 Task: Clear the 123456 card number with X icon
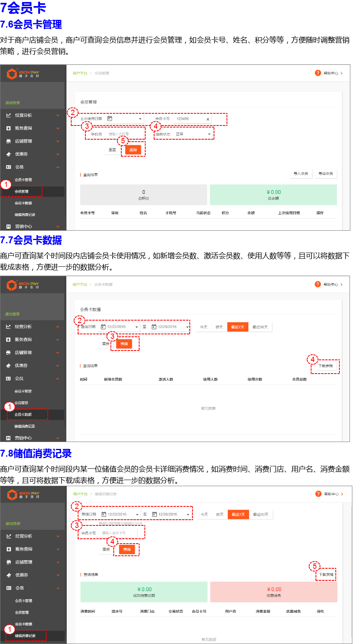click(208, 119)
